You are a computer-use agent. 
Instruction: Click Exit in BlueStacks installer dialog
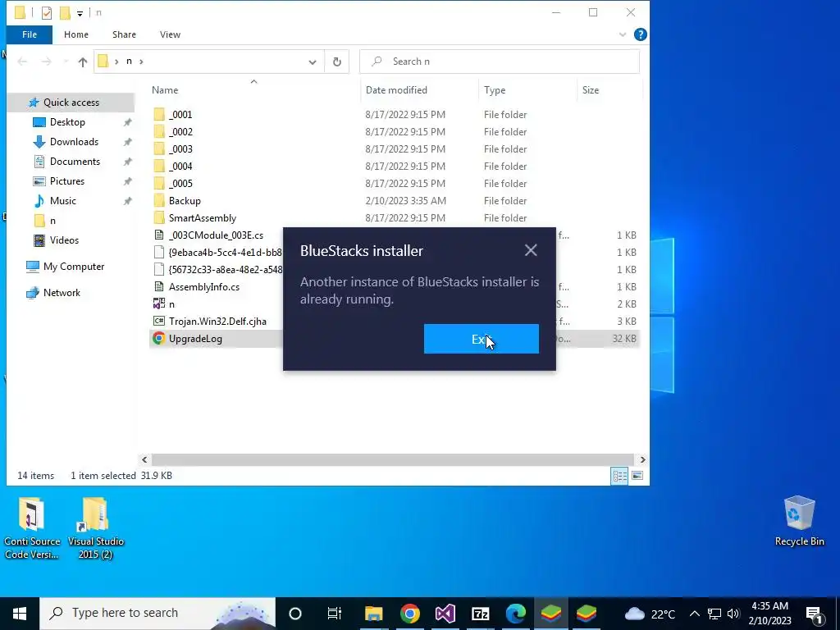(481, 339)
